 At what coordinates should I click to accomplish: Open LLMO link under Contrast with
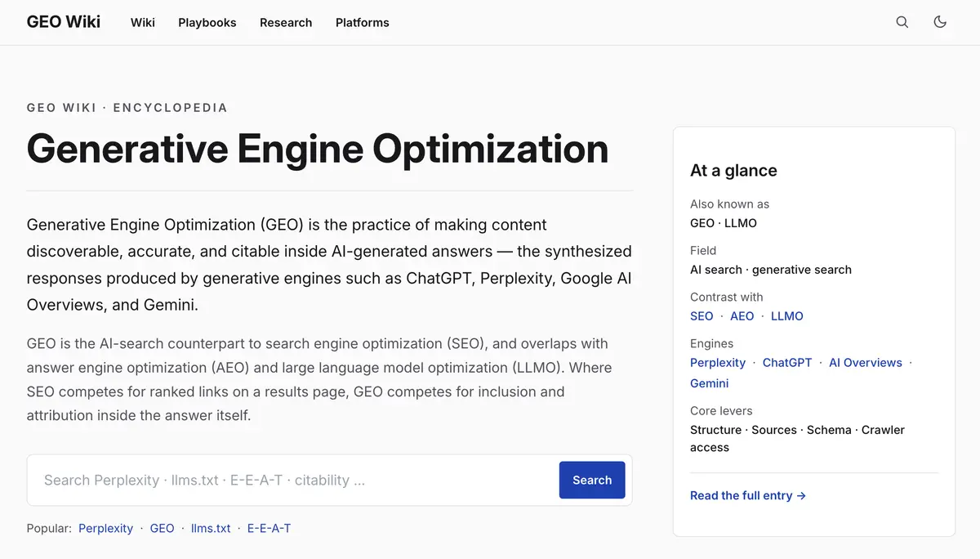(787, 316)
